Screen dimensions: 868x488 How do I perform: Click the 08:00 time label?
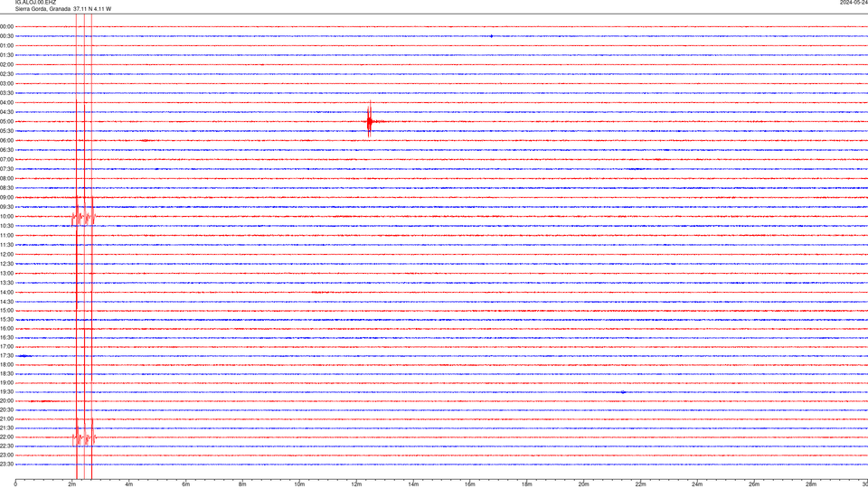point(6,178)
